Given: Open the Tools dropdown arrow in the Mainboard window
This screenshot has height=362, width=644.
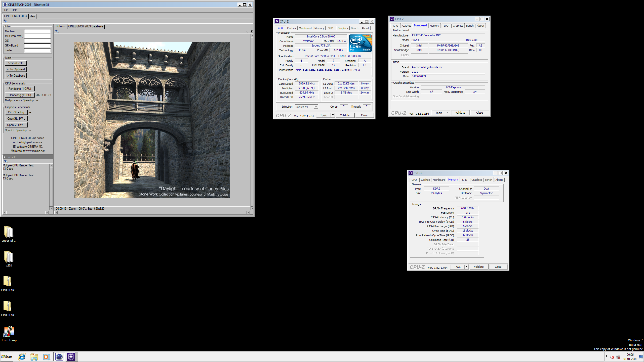Looking at the screenshot, I should [x=448, y=113].
